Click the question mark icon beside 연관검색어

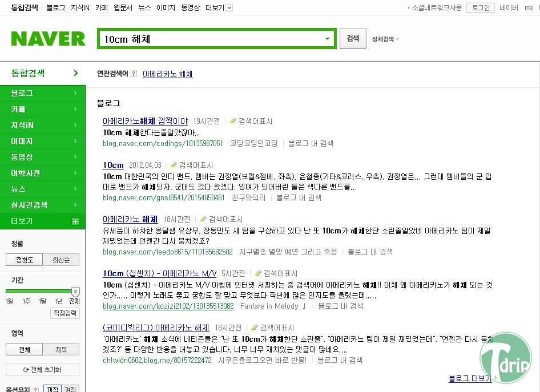coord(134,74)
